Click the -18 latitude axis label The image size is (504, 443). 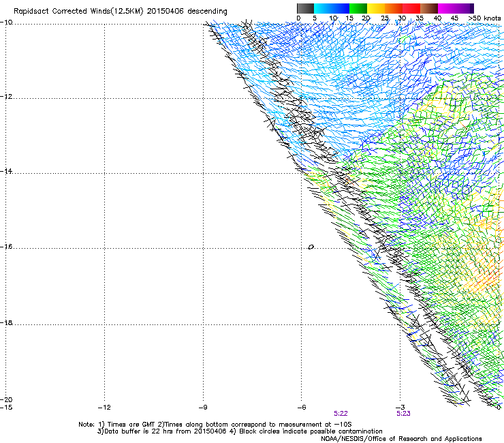click(x=6, y=322)
